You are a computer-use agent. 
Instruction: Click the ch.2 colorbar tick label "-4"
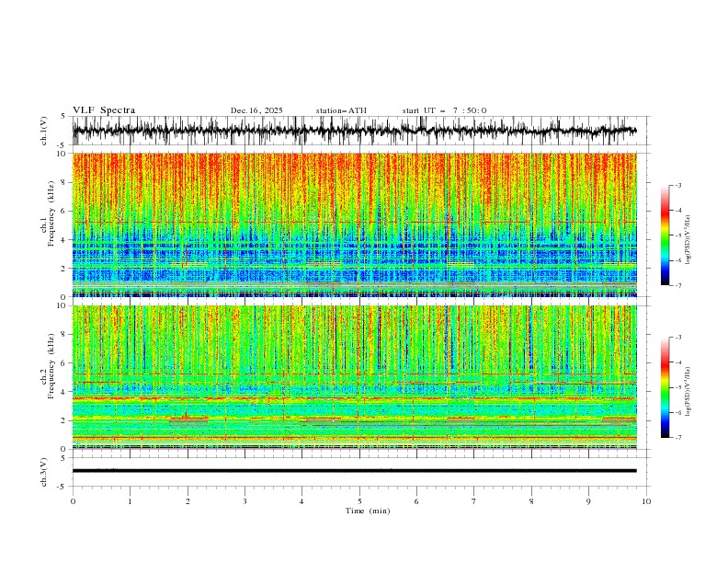click(678, 362)
